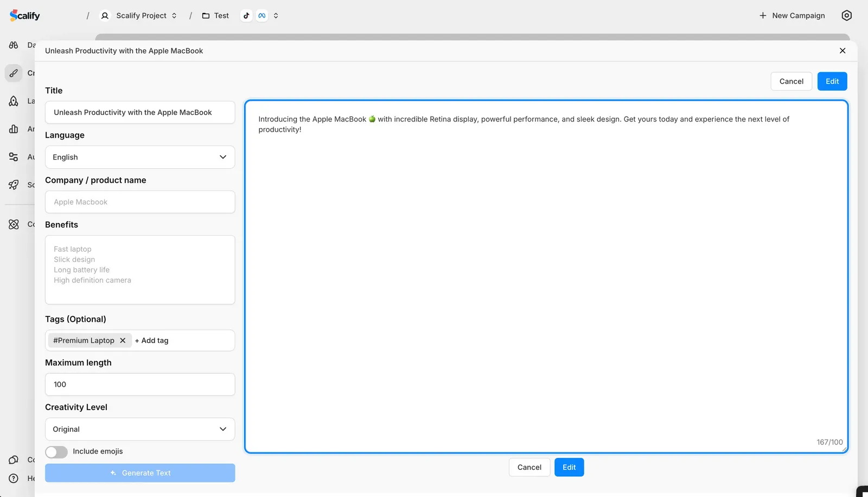Open the Creativity Level dropdown
868x497 pixels.
tap(140, 429)
